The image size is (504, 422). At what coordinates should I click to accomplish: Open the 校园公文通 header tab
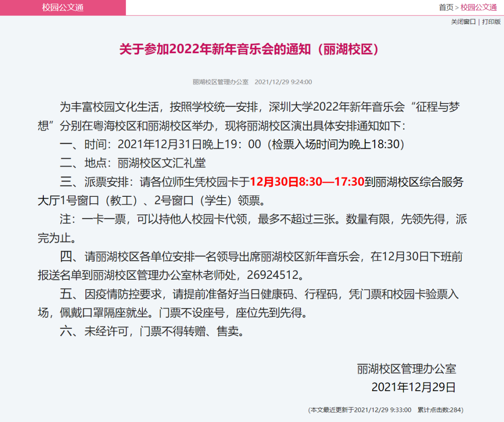click(x=63, y=7)
